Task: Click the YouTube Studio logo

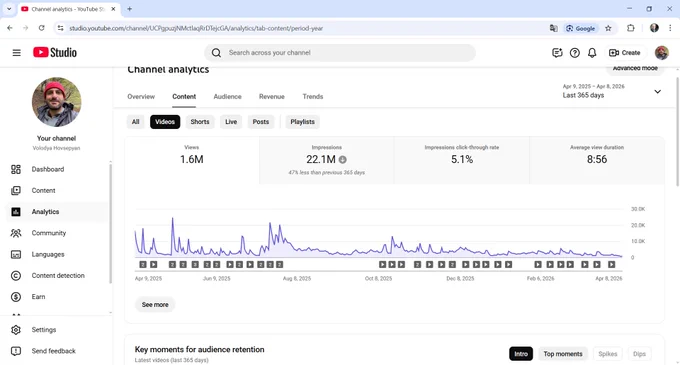Action: click(55, 52)
